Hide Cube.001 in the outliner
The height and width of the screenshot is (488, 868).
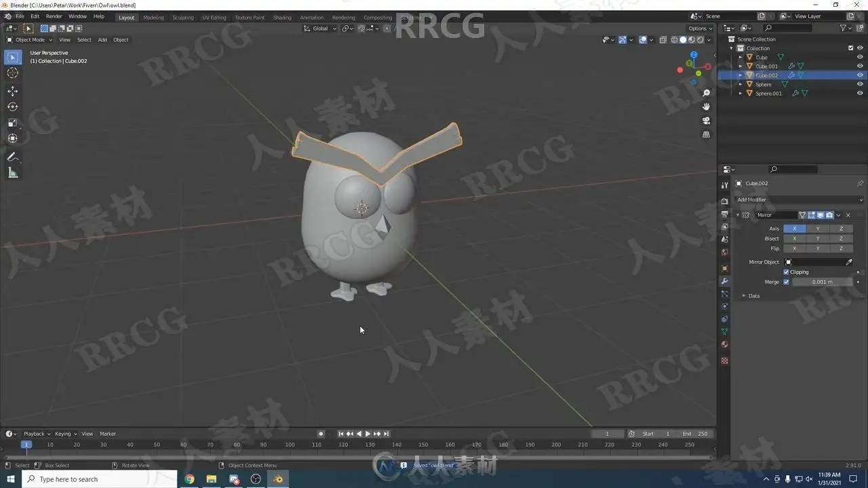[x=860, y=66]
